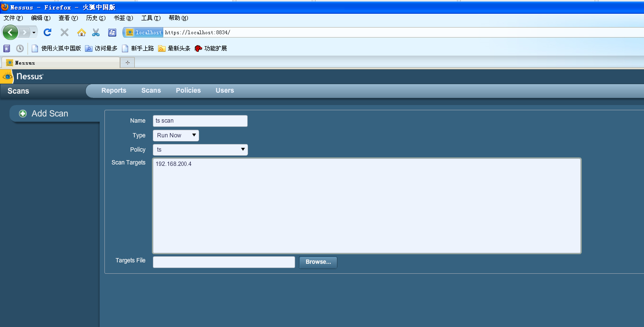Screen dimensions: 644x327
Task: Open a new tab with the plus button
Action: 127,63
